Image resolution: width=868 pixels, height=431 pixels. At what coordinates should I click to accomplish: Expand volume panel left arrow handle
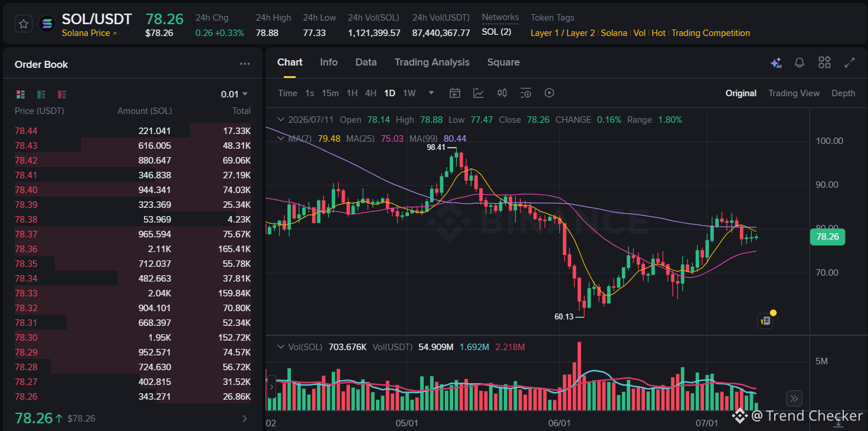tap(271, 387)
